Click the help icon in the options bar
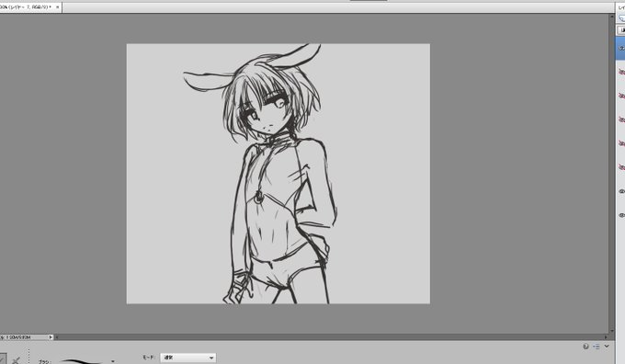 585,347
